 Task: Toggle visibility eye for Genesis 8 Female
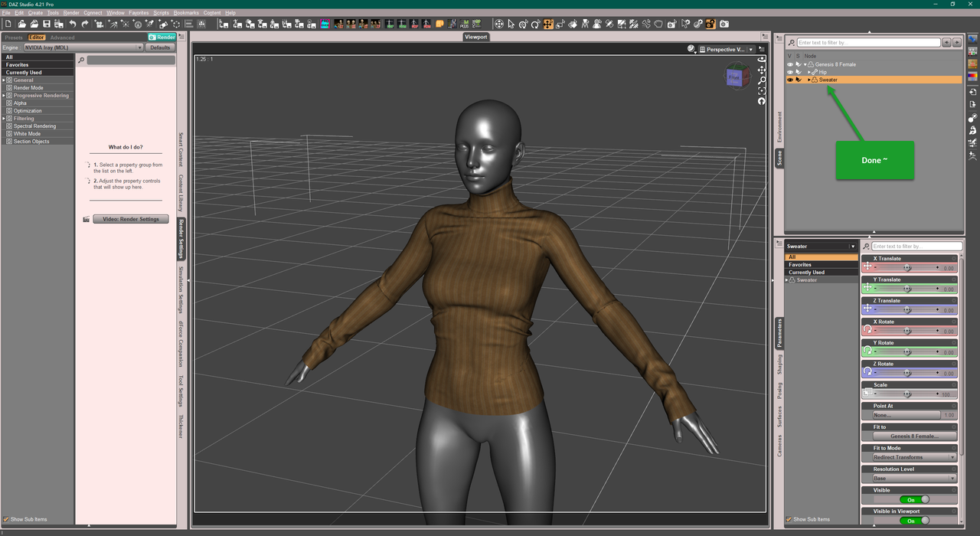click(790, 64)
